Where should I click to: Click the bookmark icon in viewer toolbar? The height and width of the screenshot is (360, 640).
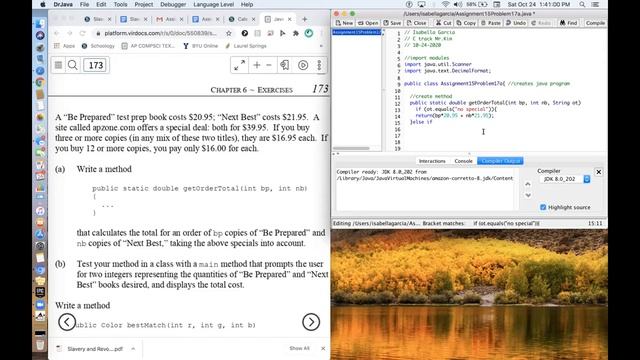(285, 65)
